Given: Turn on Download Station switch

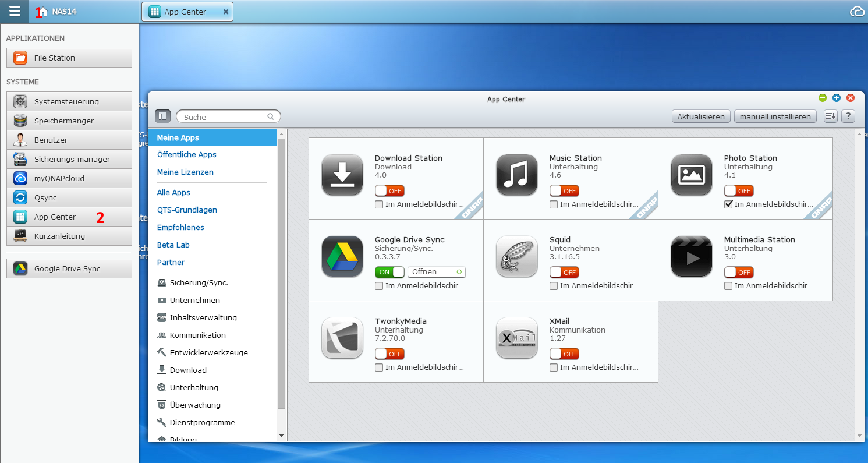Looking at the screenshot, I should point(389,190).
